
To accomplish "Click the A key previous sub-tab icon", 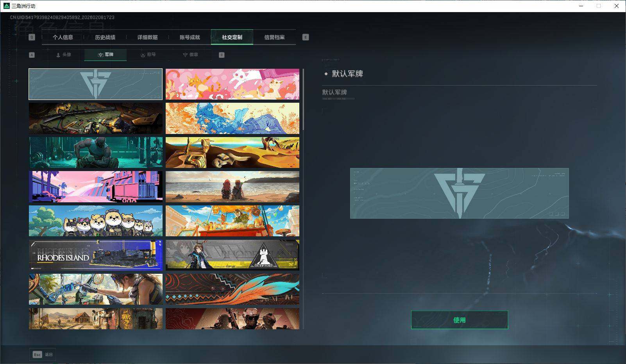I will point(32,55).
